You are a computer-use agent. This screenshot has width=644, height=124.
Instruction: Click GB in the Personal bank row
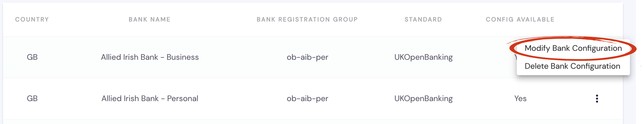point(32,99)
